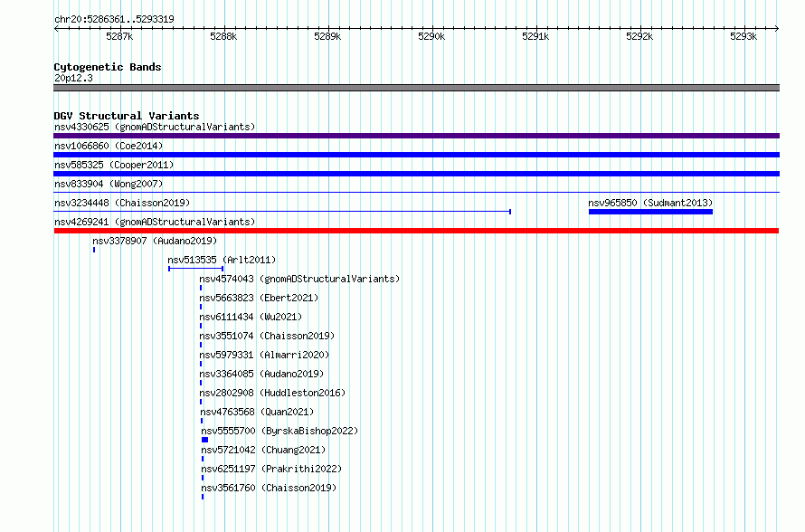Click the 5291k ruler tick label

click(x=535, y=36)
